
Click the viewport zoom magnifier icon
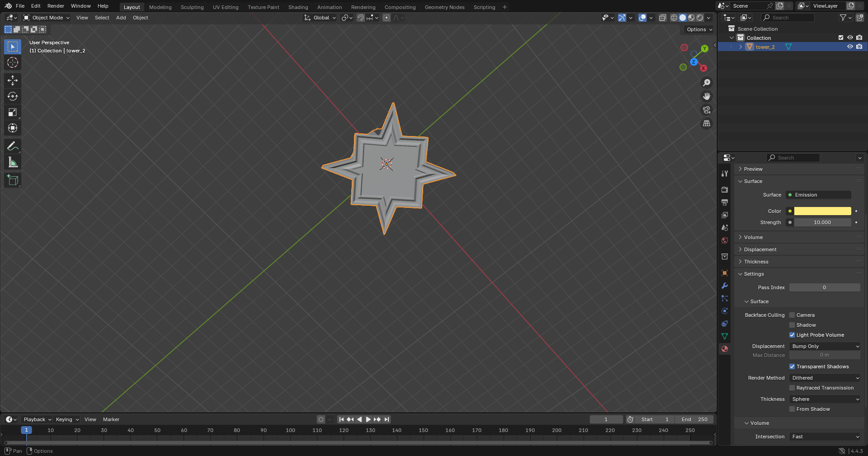[x=707, y=83]
